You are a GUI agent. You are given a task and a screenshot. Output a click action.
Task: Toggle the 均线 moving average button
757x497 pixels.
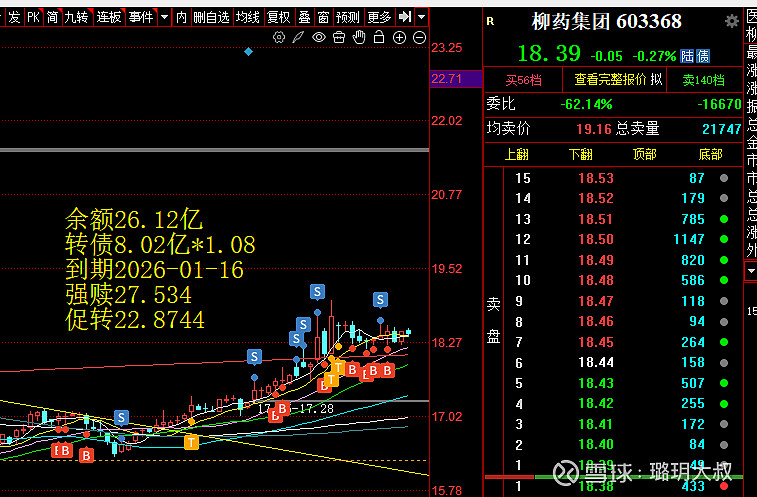(x=248, y=17)
